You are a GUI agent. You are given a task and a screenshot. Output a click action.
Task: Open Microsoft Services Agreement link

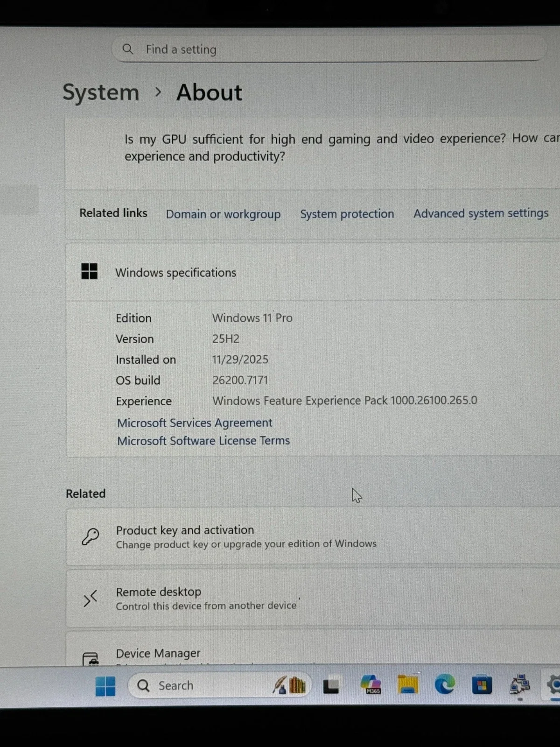pyautogui.click(x=195, y=423)
